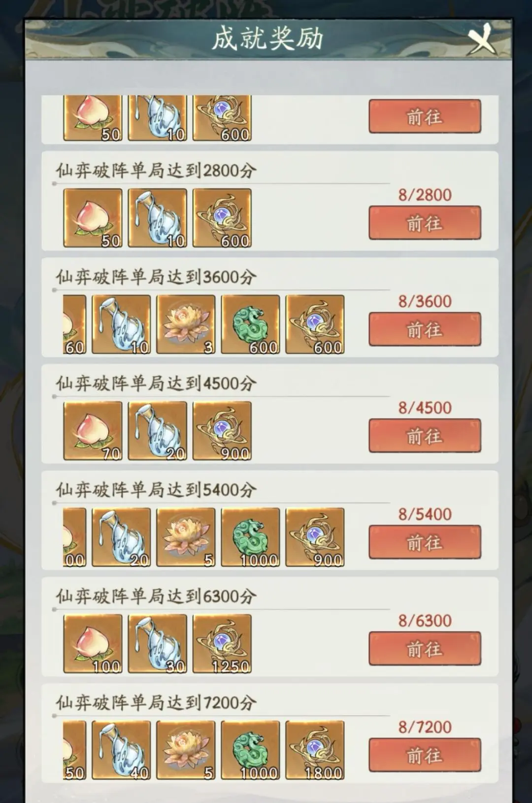Click 前往 button for the 6300分 achievement

pos(425,649)
